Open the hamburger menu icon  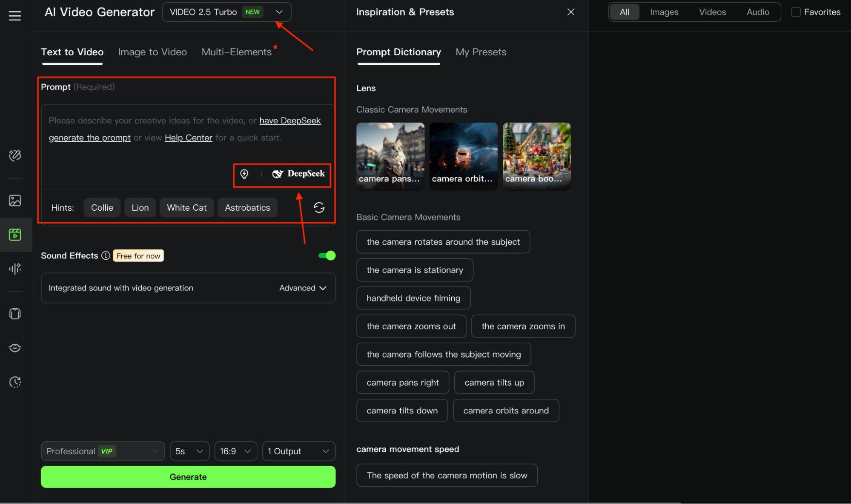click(15, 16)
